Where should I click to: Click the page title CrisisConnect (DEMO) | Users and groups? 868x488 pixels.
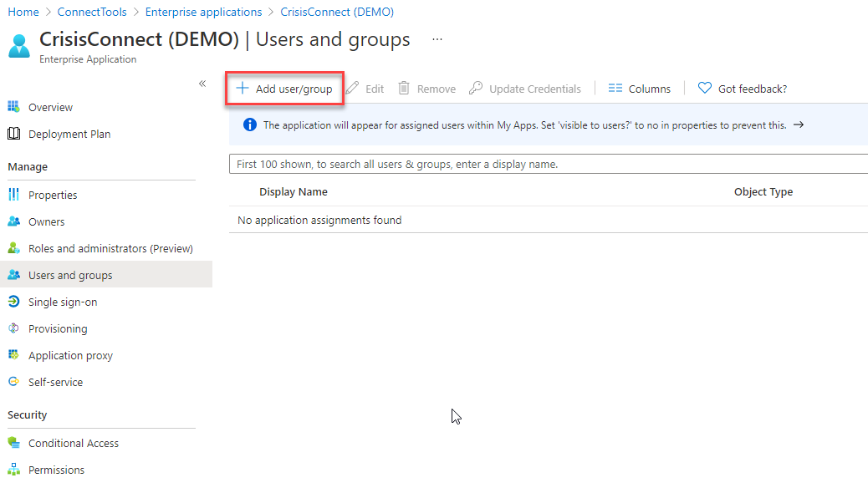point(225,40)
